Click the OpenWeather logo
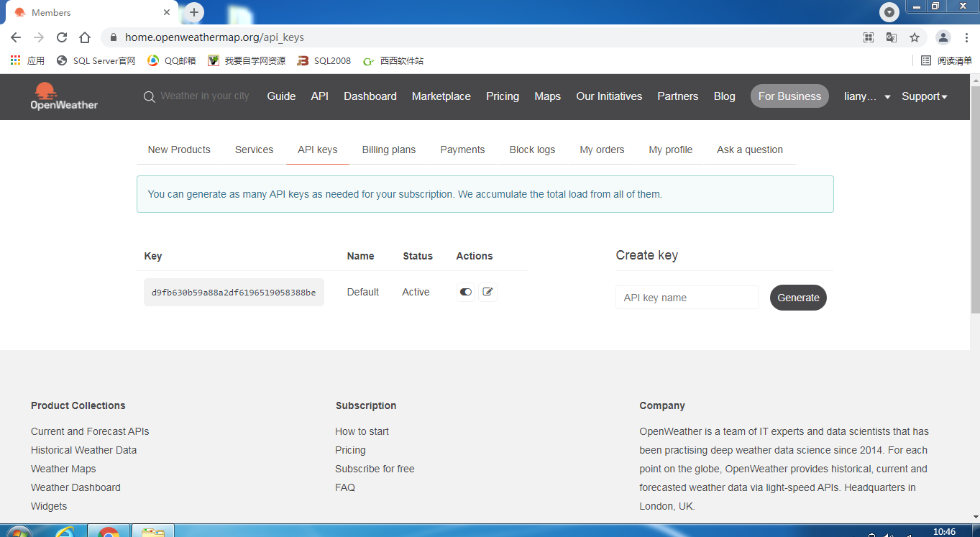The height and width of the screenshot is (537, 980). coord(64,96)
